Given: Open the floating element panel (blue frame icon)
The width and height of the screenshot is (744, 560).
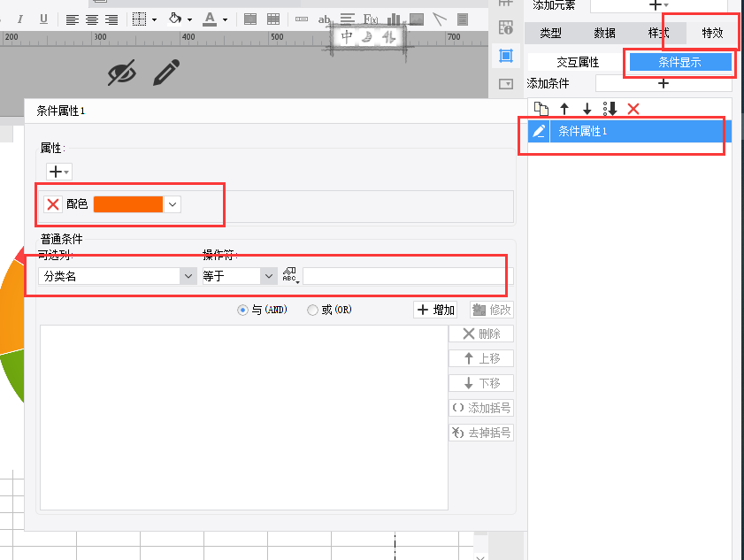Looking at the screenshot, I should click(x=506, y=56).
